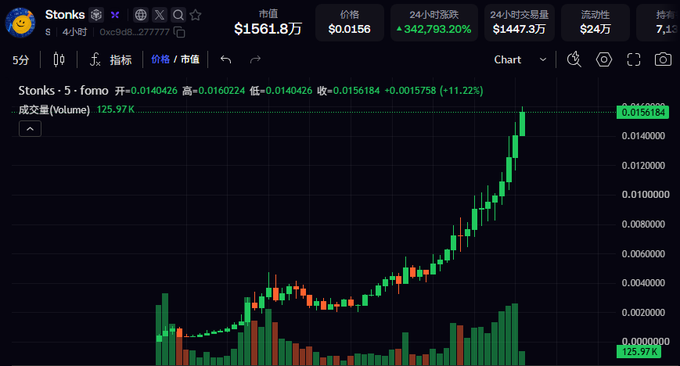Click the 成交量(Volume) indicator label
Screen dimensions: 680x366
coord(54,110)
